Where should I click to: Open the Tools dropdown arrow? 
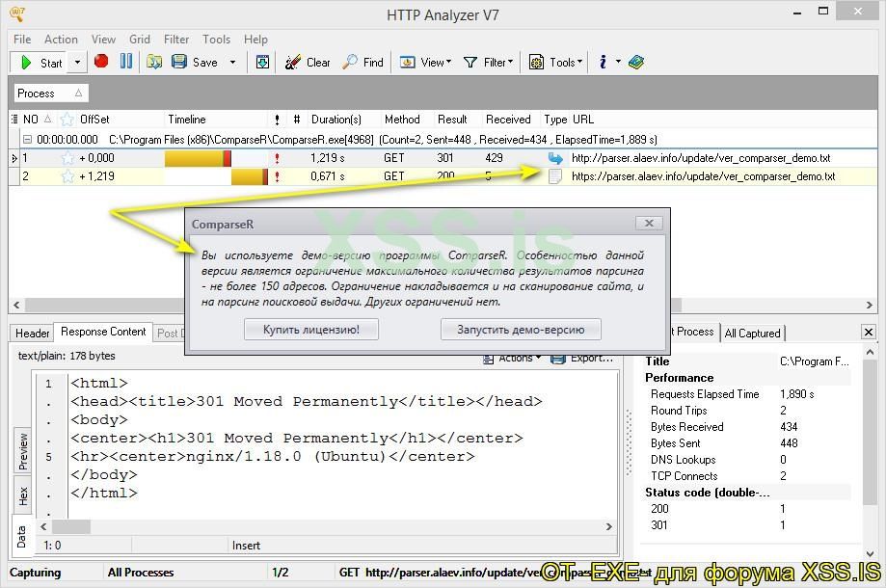tap(579, 62)
